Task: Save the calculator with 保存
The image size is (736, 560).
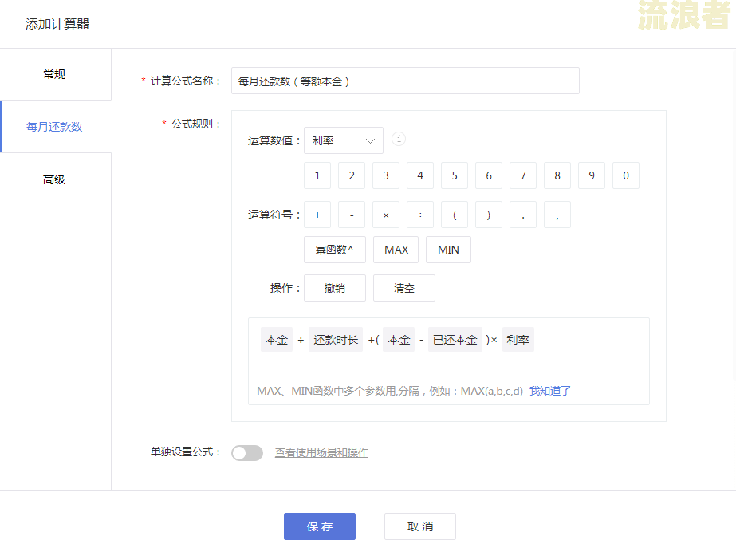Action: [320, 526]
